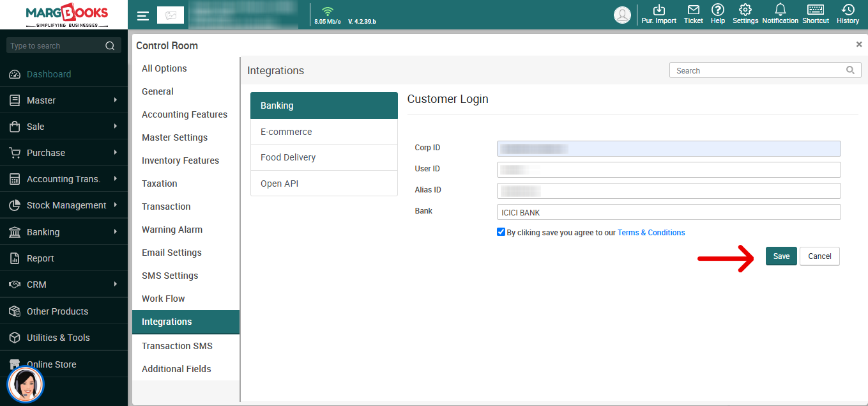This screenshot has height=406, width=868.
Task: Click the company logo thumbnail
Action: (171, 15)
